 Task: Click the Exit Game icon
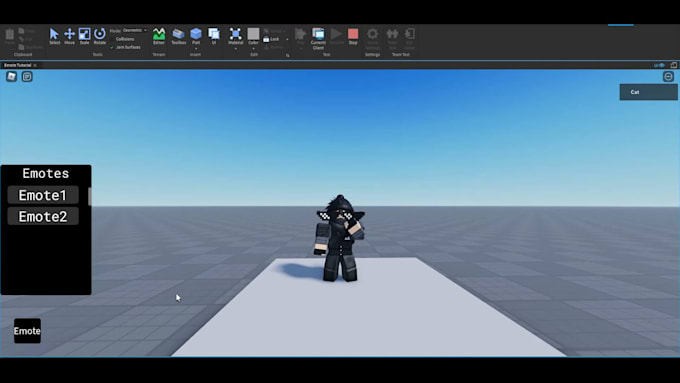pyautogui.click(x=409, y=39)
